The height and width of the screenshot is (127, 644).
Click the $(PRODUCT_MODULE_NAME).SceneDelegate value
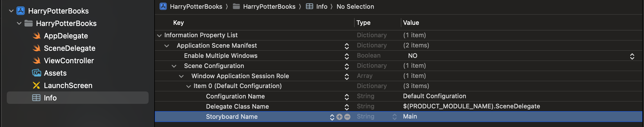471,106
